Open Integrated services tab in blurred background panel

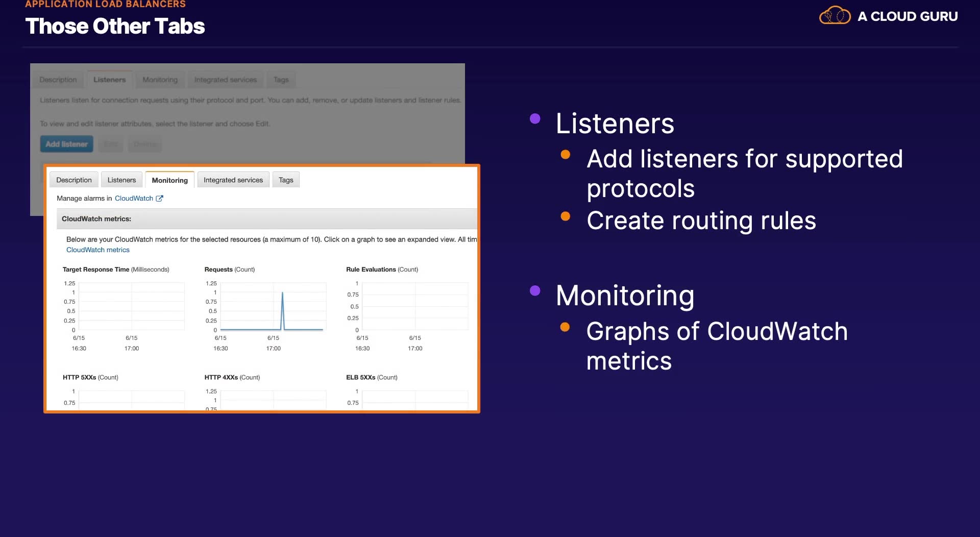click(226, 80)
